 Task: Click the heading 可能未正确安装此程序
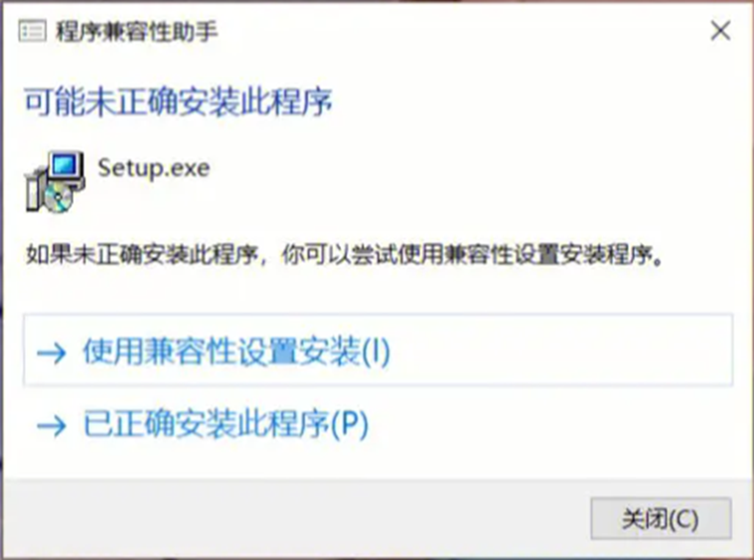pyautogui.click(x=179, y=102)
